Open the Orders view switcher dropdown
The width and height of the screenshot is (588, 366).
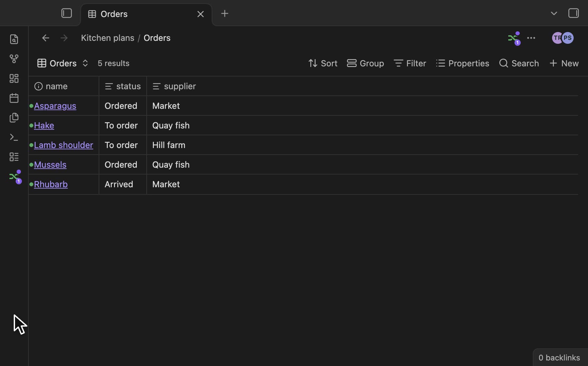(x=63, y=63)
